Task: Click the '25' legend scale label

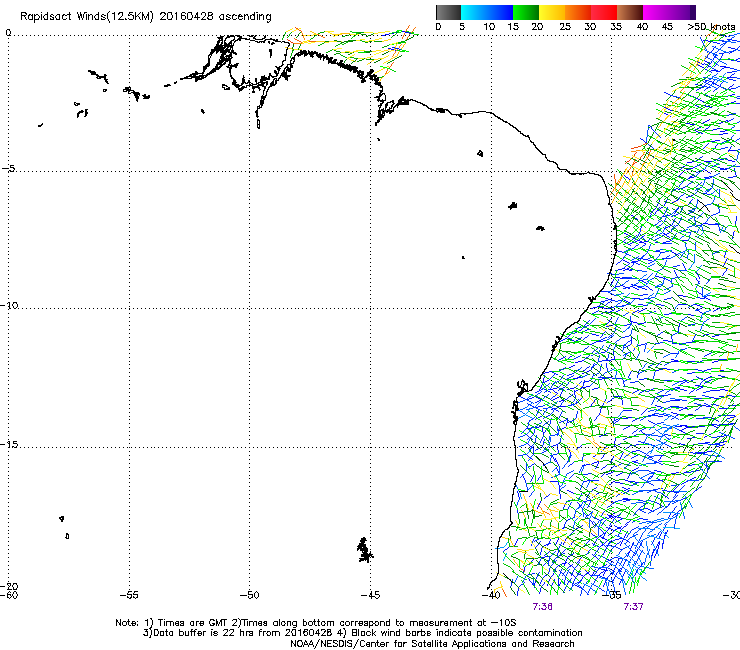Action: click(565, 27)
